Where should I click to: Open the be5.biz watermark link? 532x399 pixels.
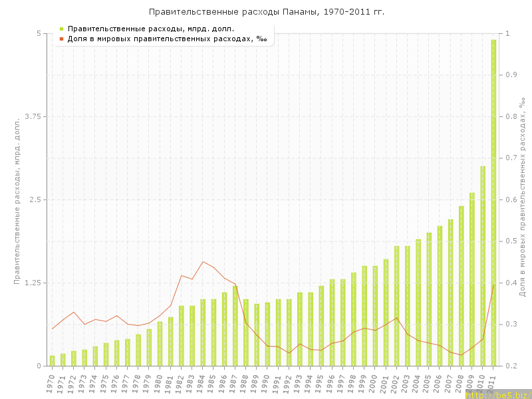click(497, 394)
